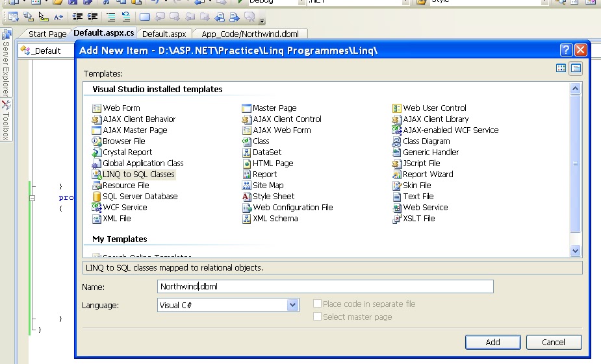Screen dimensions: 601x364
Task: Switch to Default.aspx tab
Action: (164, 34)
